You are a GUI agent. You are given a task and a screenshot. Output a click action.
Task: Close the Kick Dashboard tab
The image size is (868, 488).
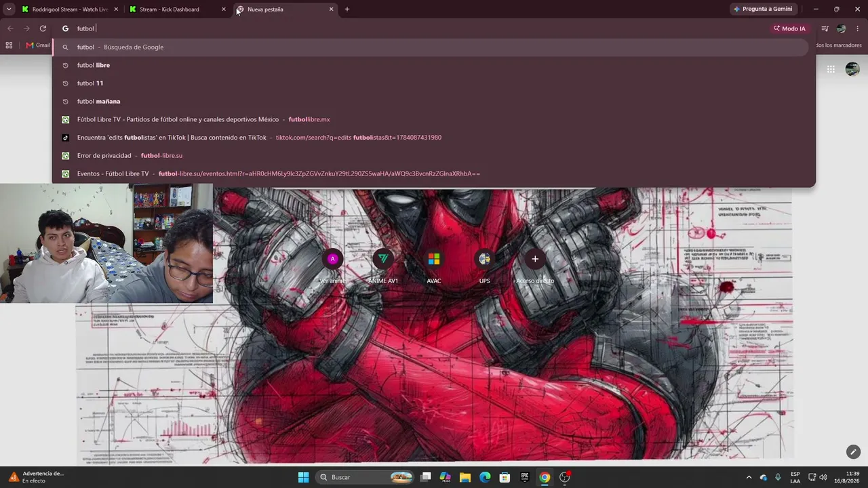coord(224,9)
